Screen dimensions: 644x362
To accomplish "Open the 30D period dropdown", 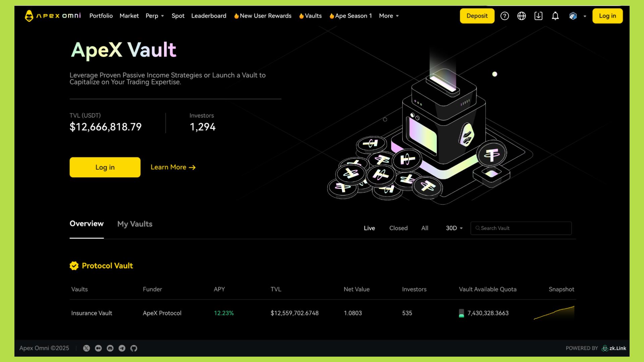I will (x=454, y=228).
